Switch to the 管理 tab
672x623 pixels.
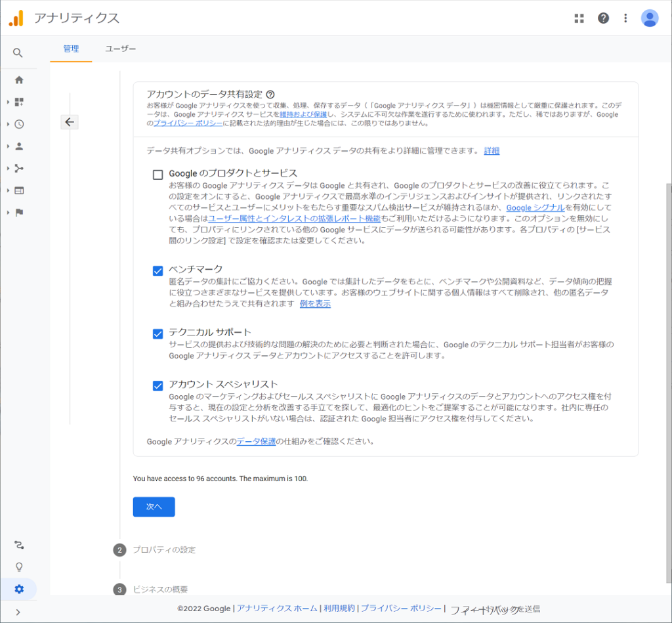tap(71, 49)
